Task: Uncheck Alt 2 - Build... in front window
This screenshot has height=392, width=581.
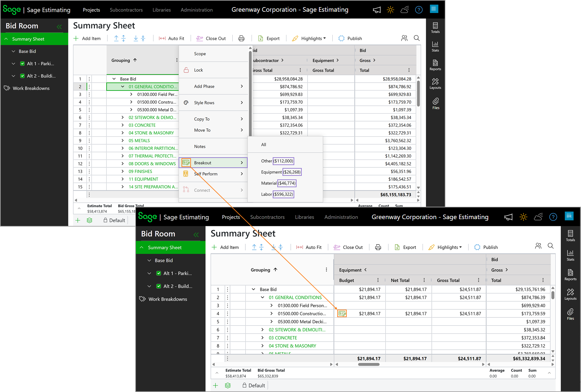Action: click(158, 286)
